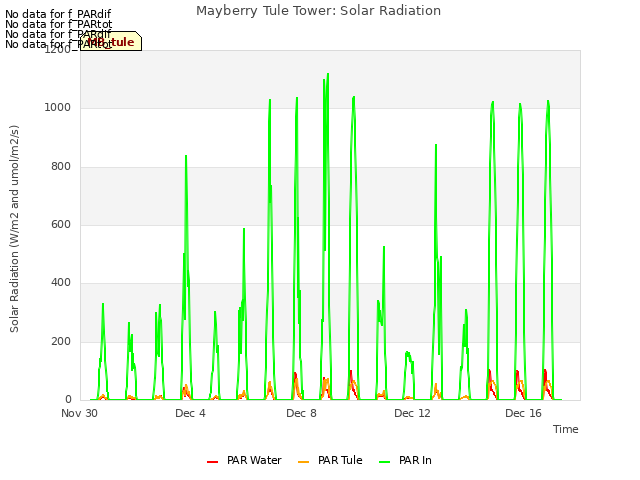Click the 800 y-axis tick label

(x=61, y=167)
